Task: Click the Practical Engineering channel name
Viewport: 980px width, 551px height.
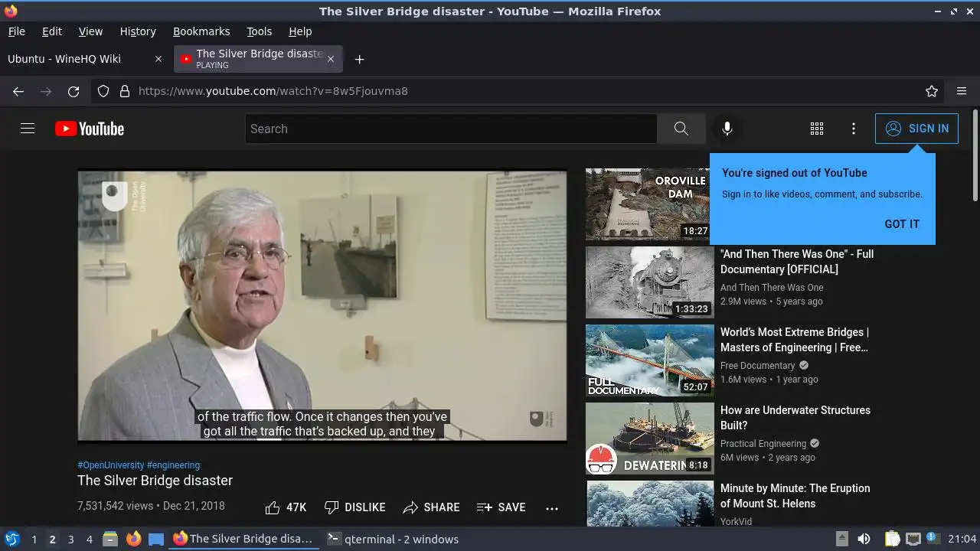Action: click(763, 444)
